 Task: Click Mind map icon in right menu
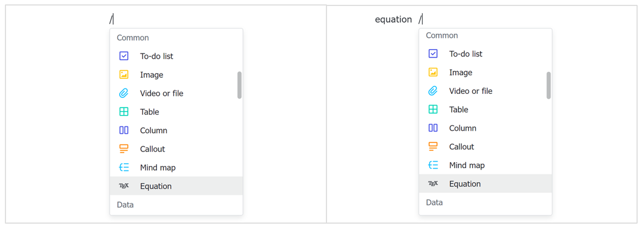click(433, 165)
